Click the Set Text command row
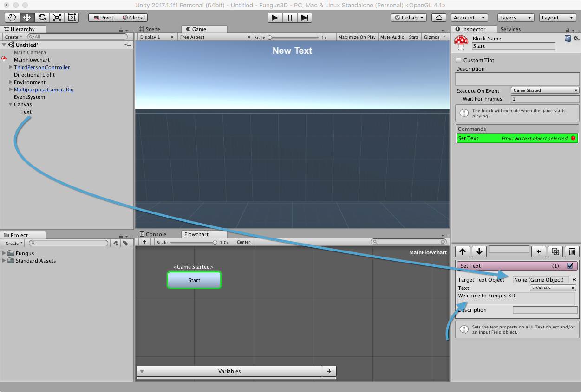 pyautogui.click(x=517, y=138)
